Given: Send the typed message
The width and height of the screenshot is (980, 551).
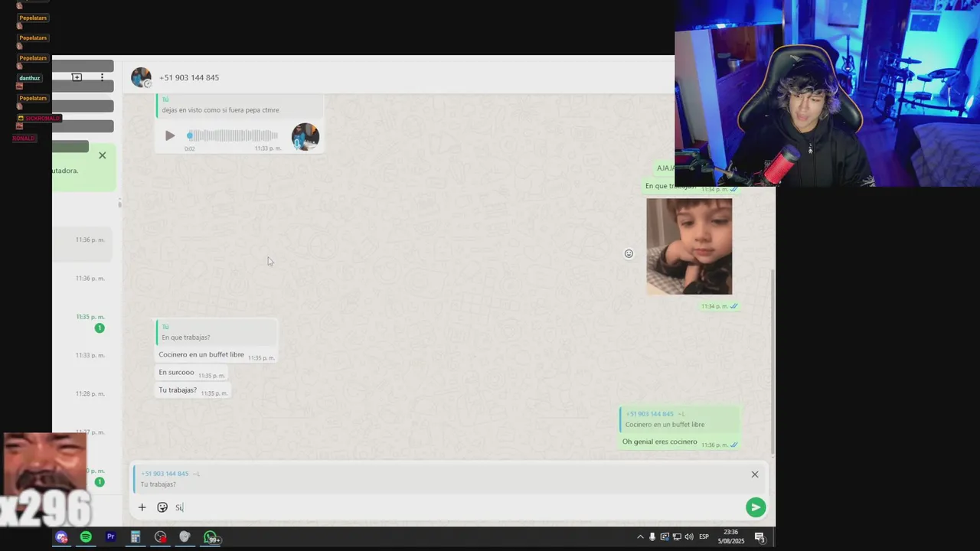Looking at the screenshot, I should tap(756, 507).
